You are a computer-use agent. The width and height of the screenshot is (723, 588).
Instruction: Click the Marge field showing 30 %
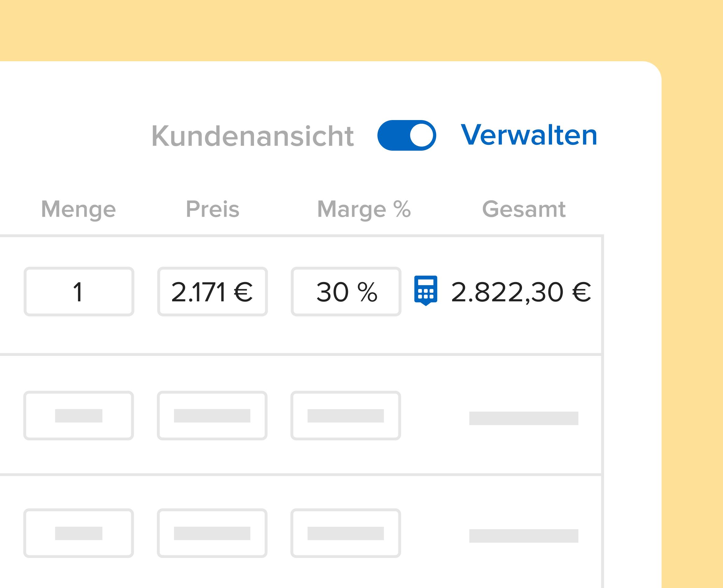346,292
